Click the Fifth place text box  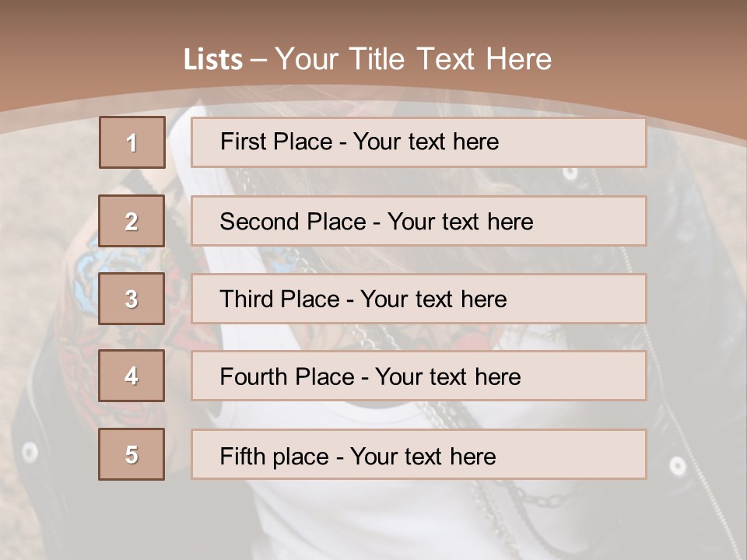tap(419, 454)
